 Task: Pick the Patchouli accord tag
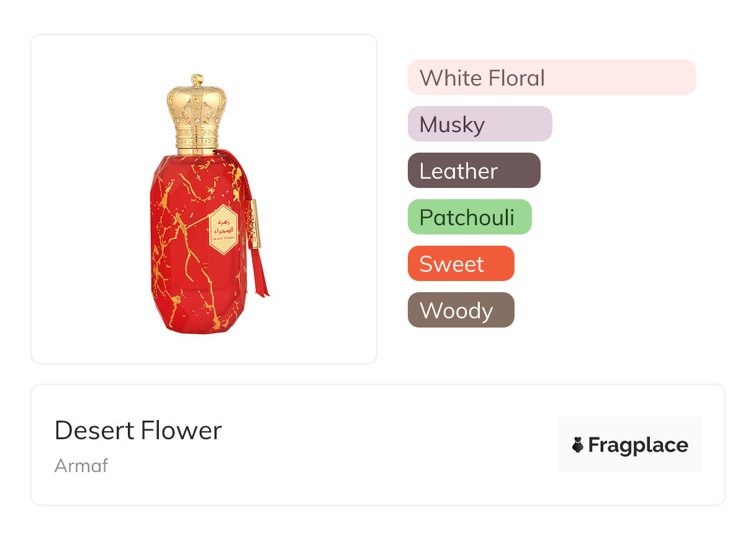pos(467,218)
